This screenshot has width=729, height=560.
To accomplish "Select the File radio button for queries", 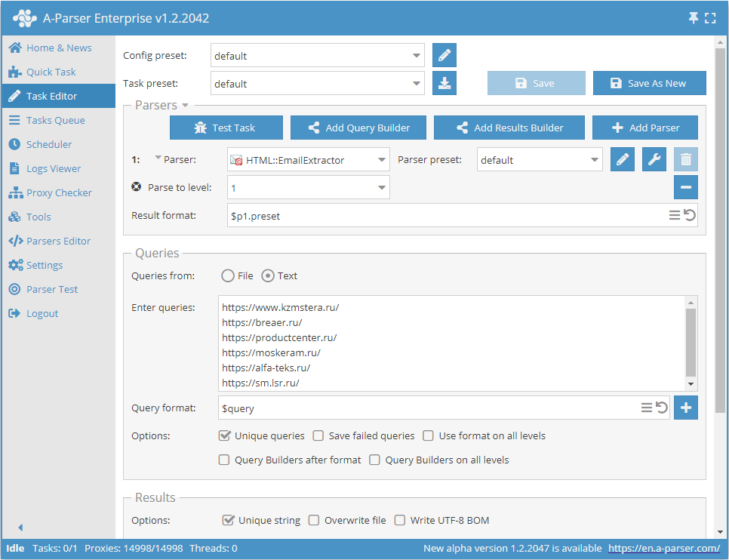I will [228, 276].
